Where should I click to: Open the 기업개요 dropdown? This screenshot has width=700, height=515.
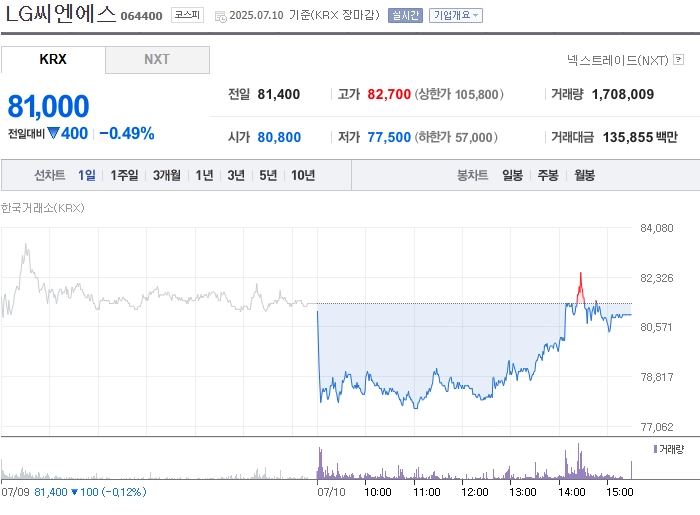(456, 16)
